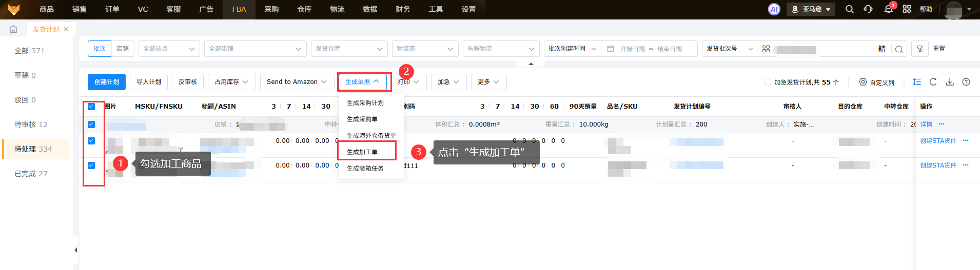This screenshot has width=980, height=270.
Task: Open the 采购 top menu
Action: coord(271,9)
